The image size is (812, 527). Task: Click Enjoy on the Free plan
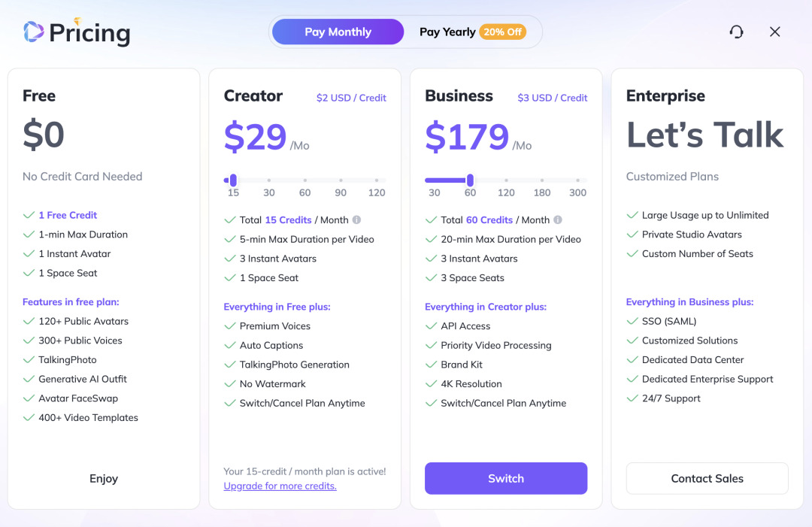click(x=104, y=478)
